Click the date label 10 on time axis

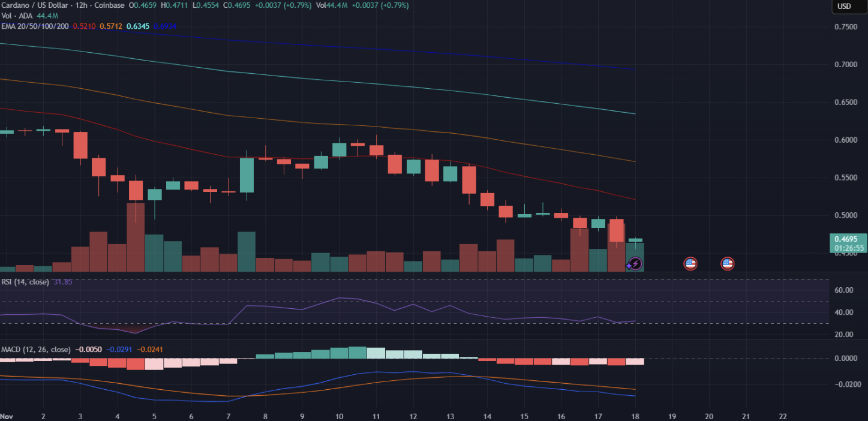pos(339,416)
